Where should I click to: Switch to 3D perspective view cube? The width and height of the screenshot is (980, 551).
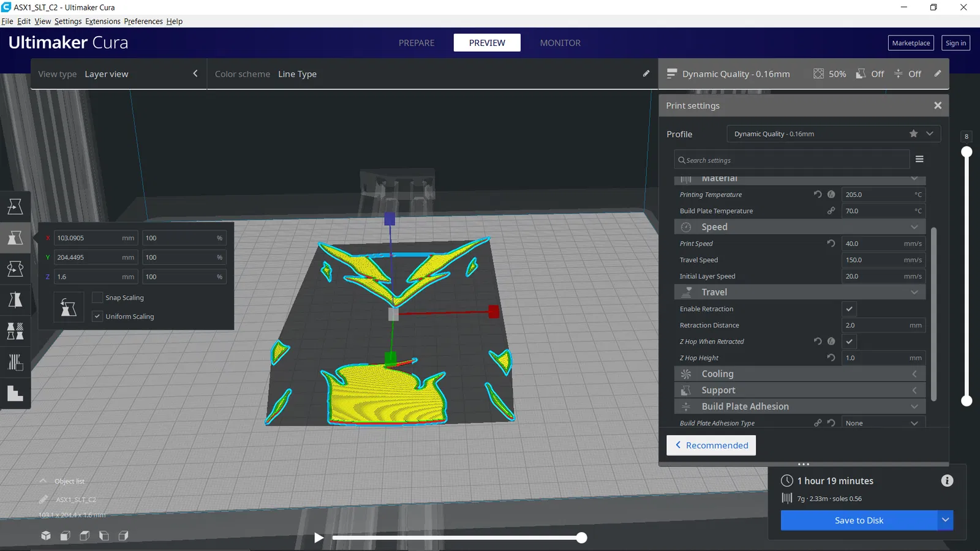click(x=46, y=536)
